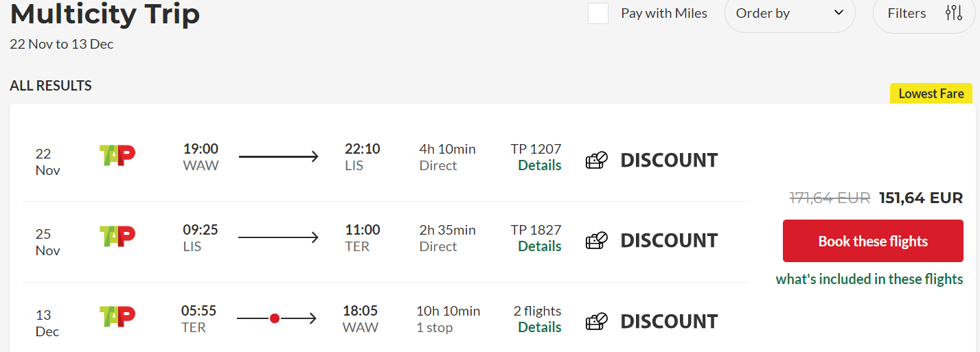Open the Order by dropdown
980x352 pixels.
pos(790,13)
